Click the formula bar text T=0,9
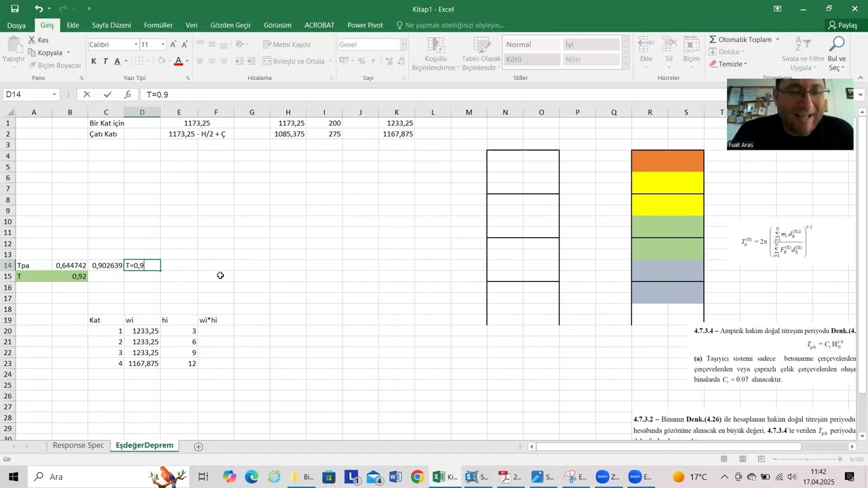The height and width of the screenshot is (488, 868). pyautogui.click(x=157, y=95)
